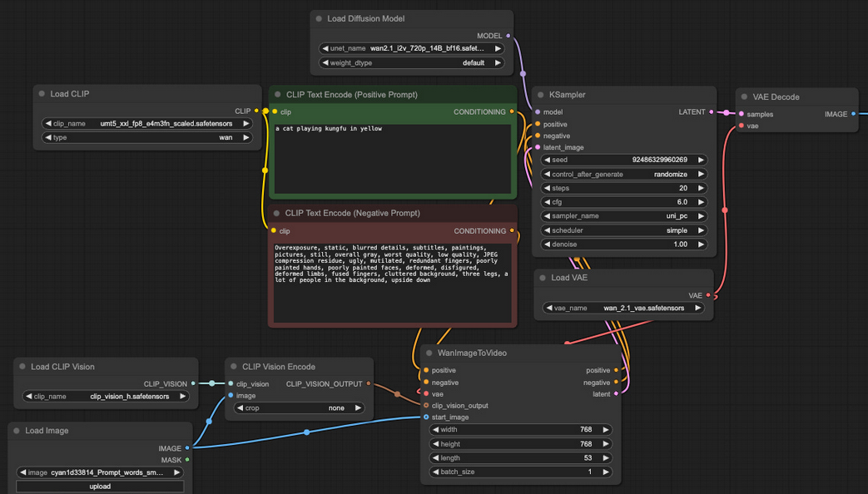The width and height of the screenshot is (868, 494).
Task: Click the denoise 1.00 slider field
Action: [x=624, y=245]
